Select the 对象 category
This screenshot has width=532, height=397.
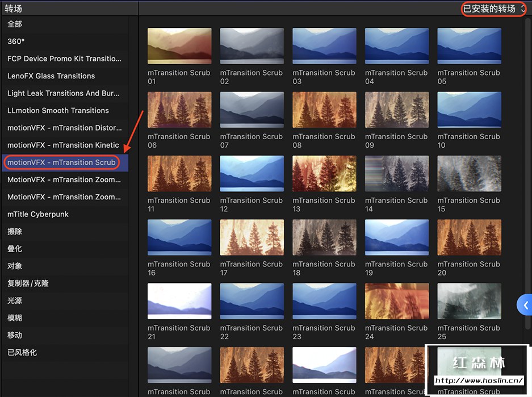[65, 266]
